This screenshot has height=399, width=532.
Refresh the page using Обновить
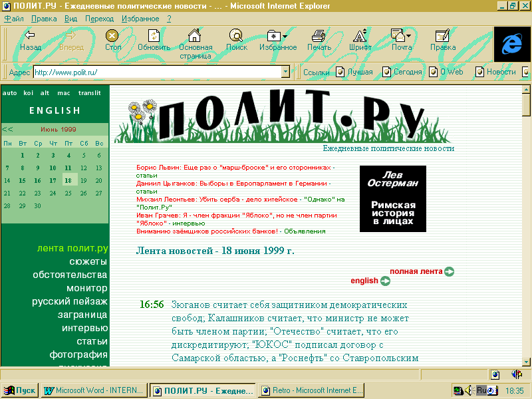point(154,41)
